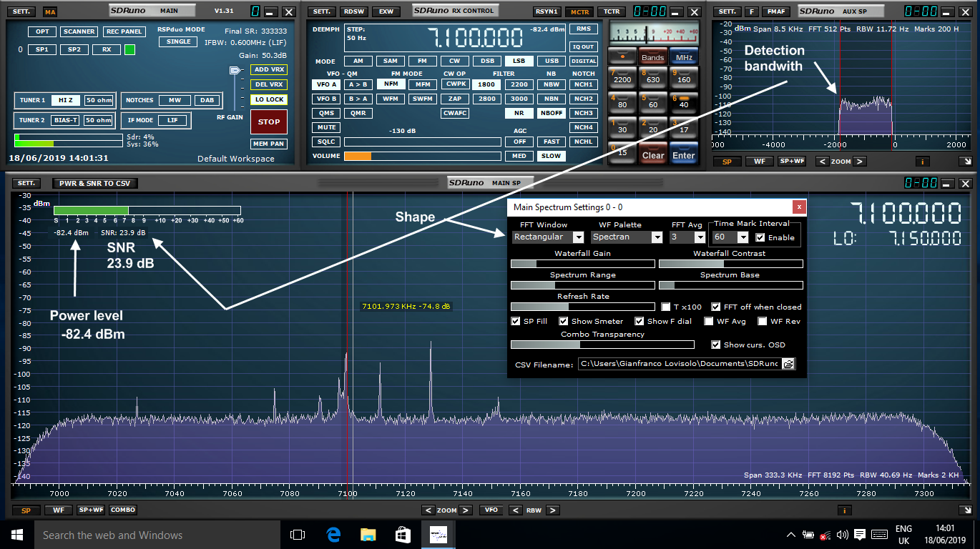
Task: Open info button in AUX SP window
Action: (x=923, y=162)
